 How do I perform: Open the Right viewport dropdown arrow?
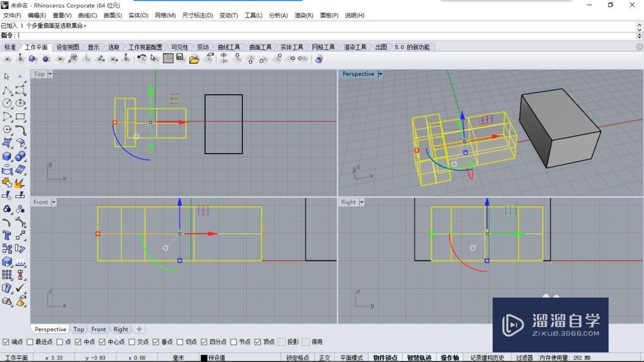(x=361, y=202)
